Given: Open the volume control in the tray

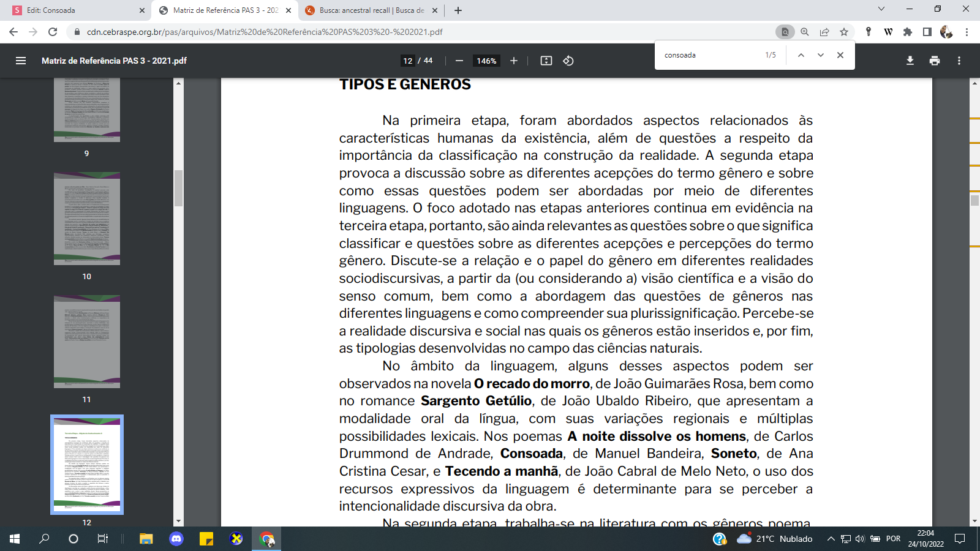Looking at the screenshot, I should [860, 539].
